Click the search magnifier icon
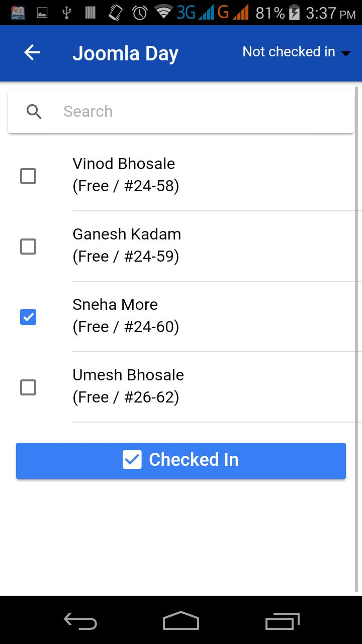The width and height of the screenshot is (362, 644). 34,111
